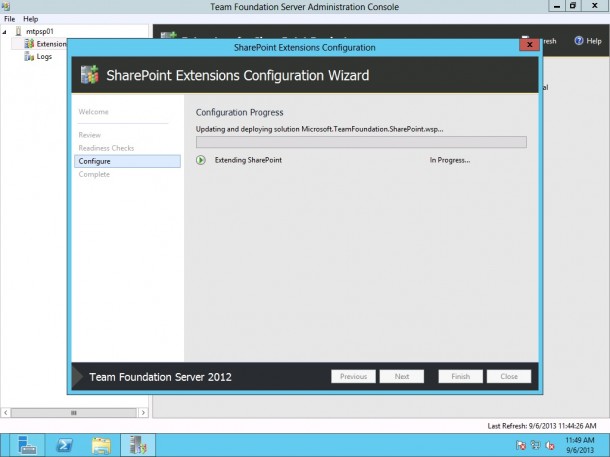
Task: Select the Configure wizard step
Action: tap(127, 161)
